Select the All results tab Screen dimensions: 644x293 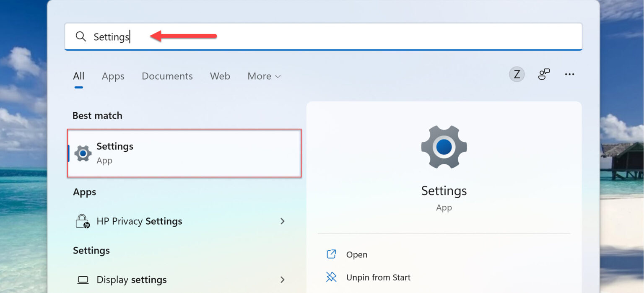pyautogui.click(x=78, y=76)
